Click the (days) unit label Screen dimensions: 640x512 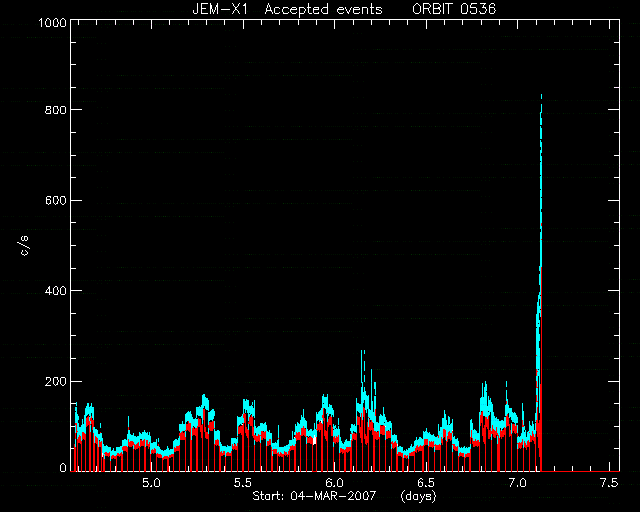click(418, 496)
